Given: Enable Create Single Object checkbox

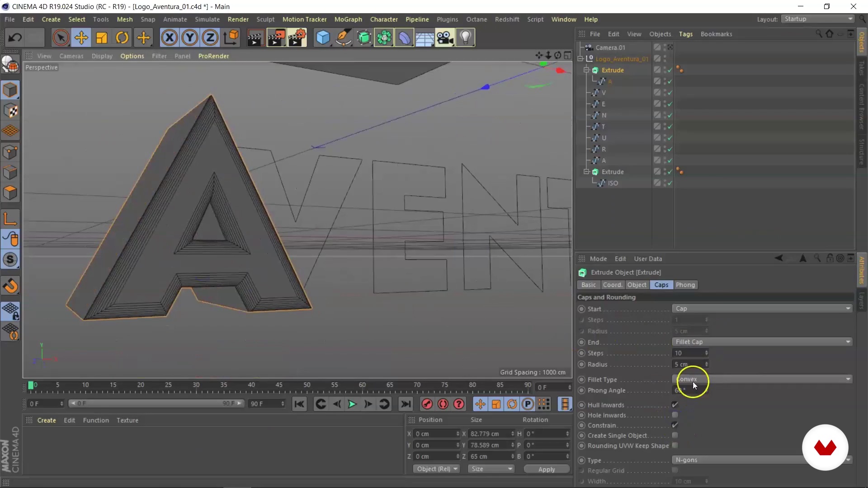Looking at the screenshot, I should tap(675, 435).
